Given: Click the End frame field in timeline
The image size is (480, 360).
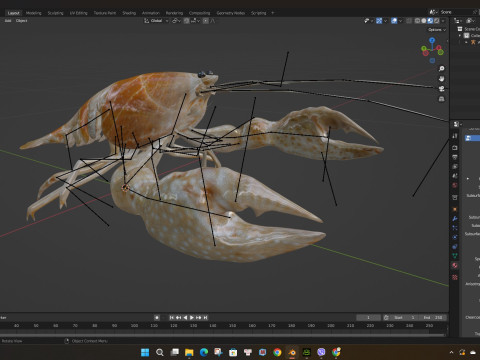Looking at the screenshot, I should (434, 317).
